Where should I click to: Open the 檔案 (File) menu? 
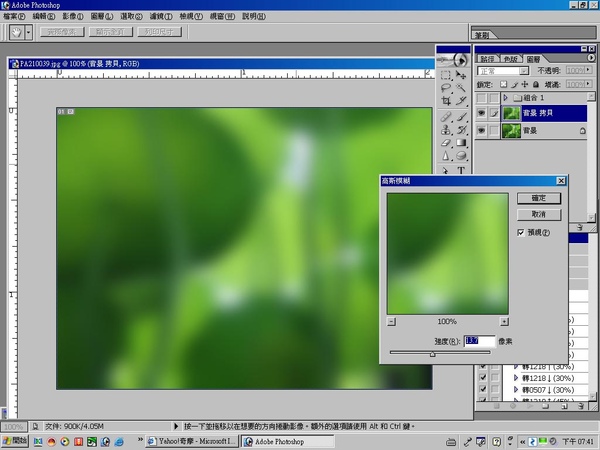pyautogui.click(x=14, y=16)
